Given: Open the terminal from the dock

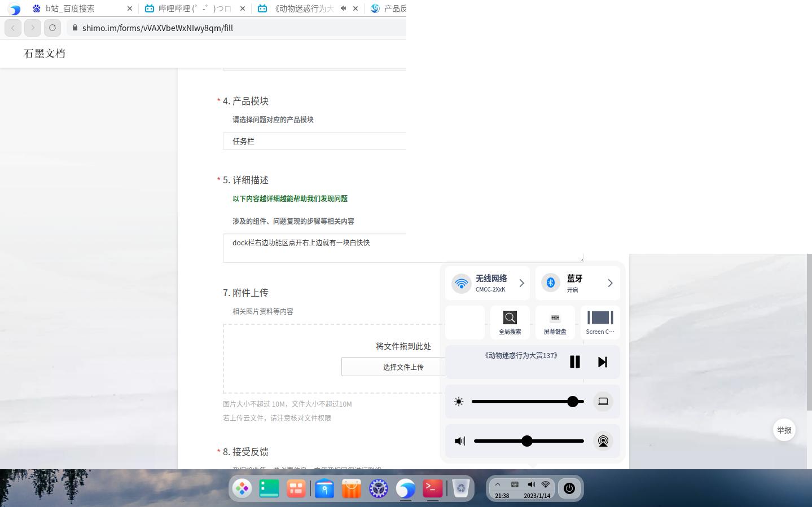Looking at the screenshot, I should [432, 488].
